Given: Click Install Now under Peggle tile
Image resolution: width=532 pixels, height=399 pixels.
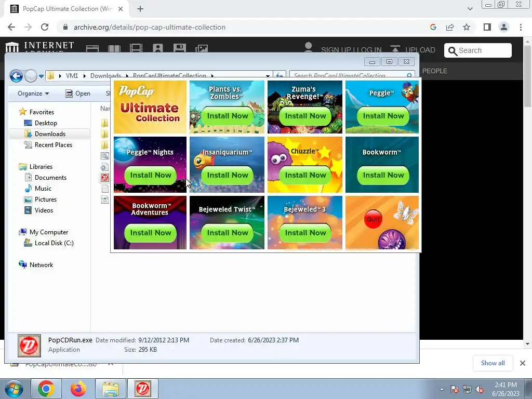Looking at the screenshot, I should click(x=383, y=116).
